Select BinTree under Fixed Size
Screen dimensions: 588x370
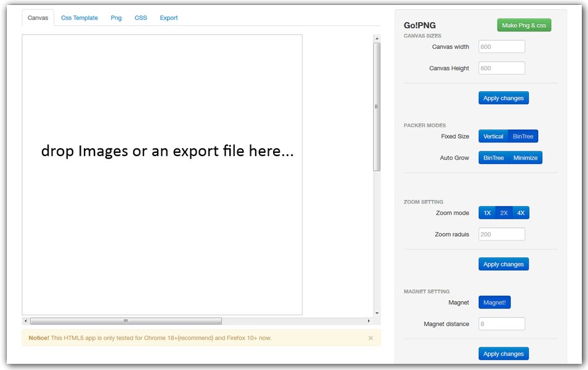click(523, 136)
